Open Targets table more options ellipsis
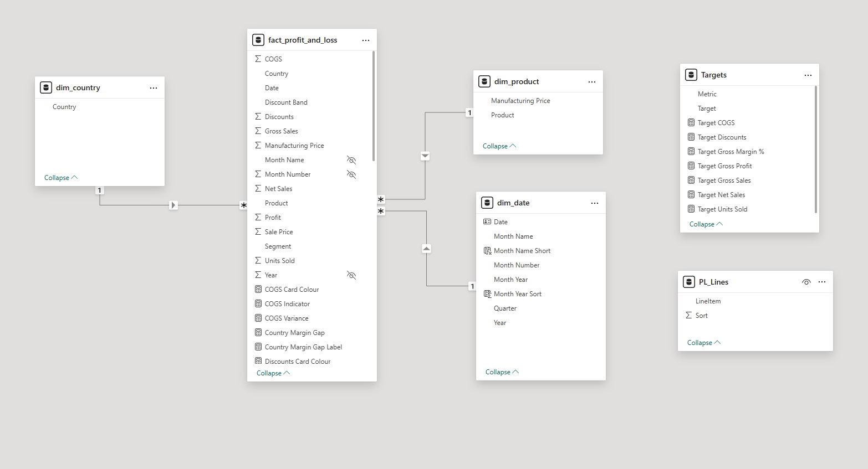 coord(808,75)
